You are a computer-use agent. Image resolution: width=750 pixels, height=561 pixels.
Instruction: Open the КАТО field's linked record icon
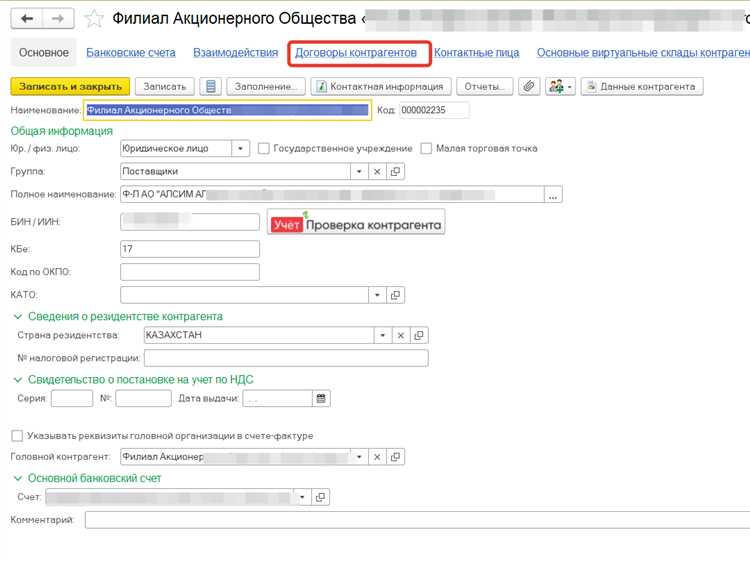(x=395, y=295)
